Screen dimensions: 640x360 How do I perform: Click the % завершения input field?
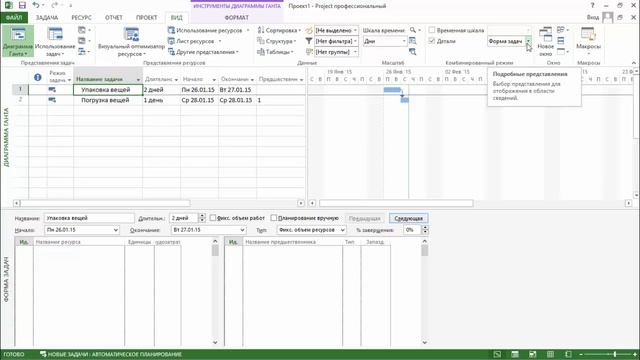[x=412, y=230]
